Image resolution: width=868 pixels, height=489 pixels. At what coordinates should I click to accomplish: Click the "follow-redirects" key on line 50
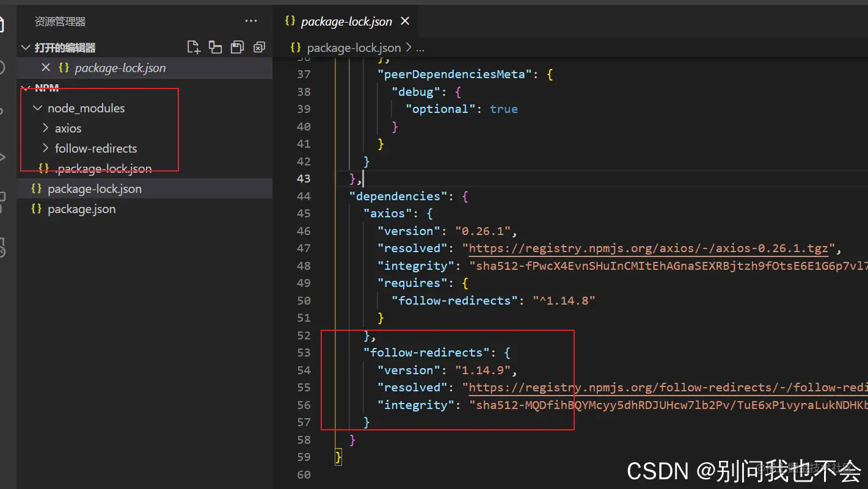tap(454, 301)
